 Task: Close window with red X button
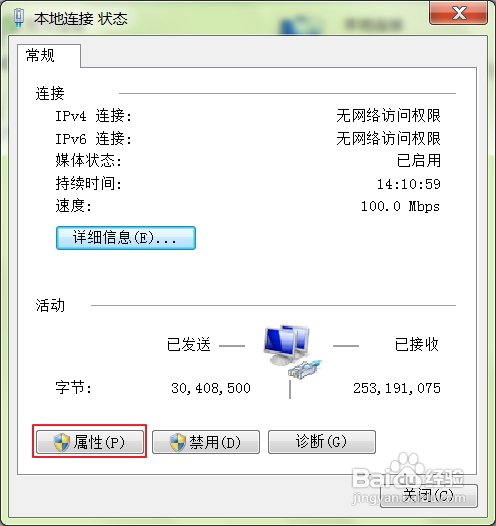coord(458,13)
